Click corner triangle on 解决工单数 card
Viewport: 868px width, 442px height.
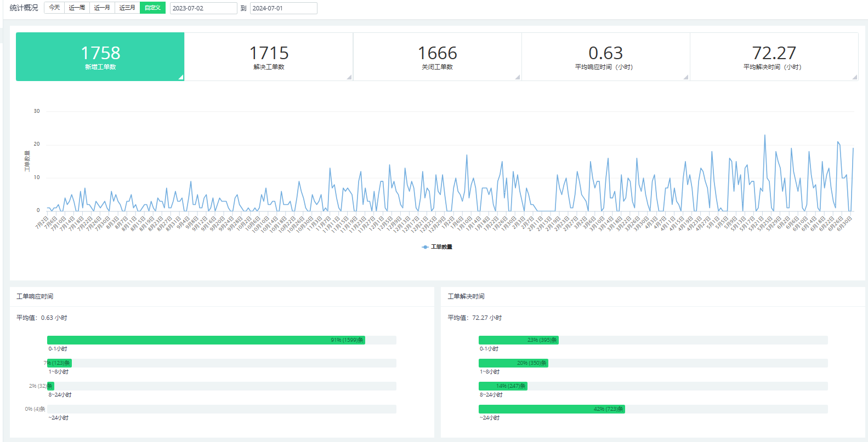pos(349,77)
